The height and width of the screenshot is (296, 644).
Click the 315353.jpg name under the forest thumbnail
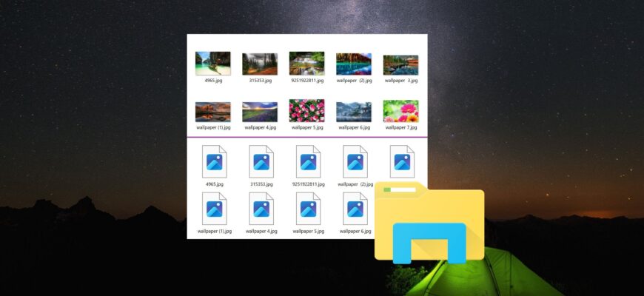click(261, 81)
